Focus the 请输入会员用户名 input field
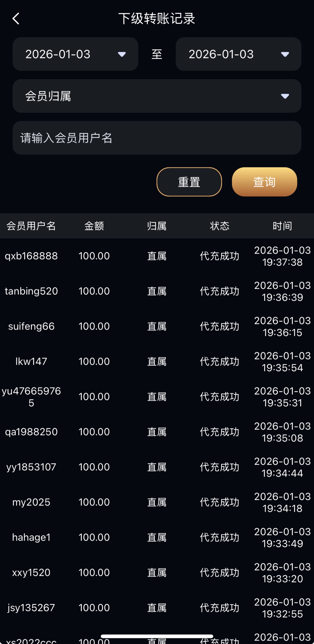The height and width of the screenshot is (644, 314). [157, 138]
